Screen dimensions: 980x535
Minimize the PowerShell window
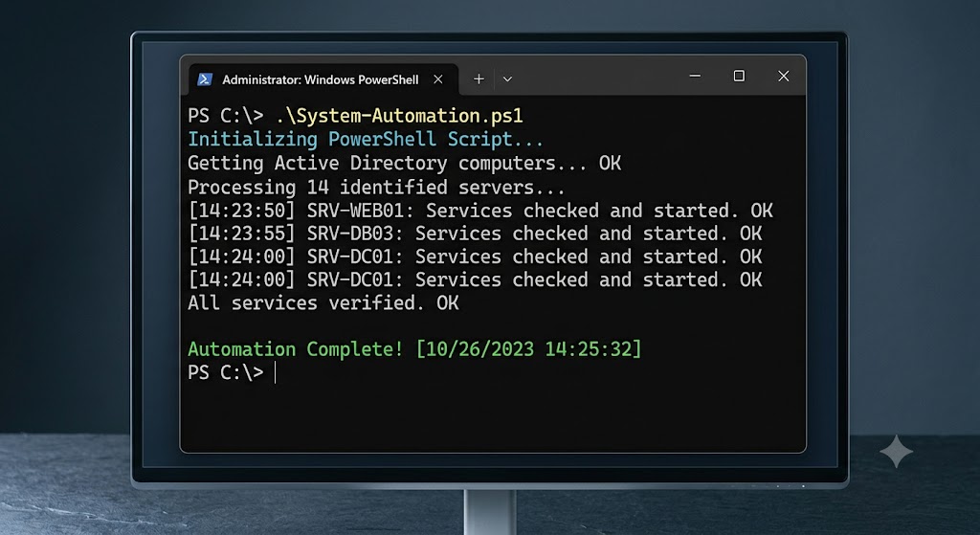point(695,77)
